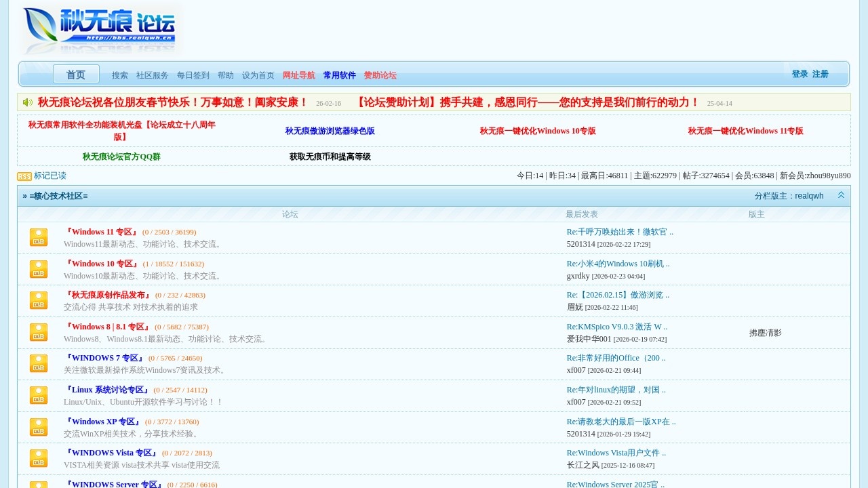Open the 常用软件 navigation item
Screen dimensions: 868x488
pos(339,75)
